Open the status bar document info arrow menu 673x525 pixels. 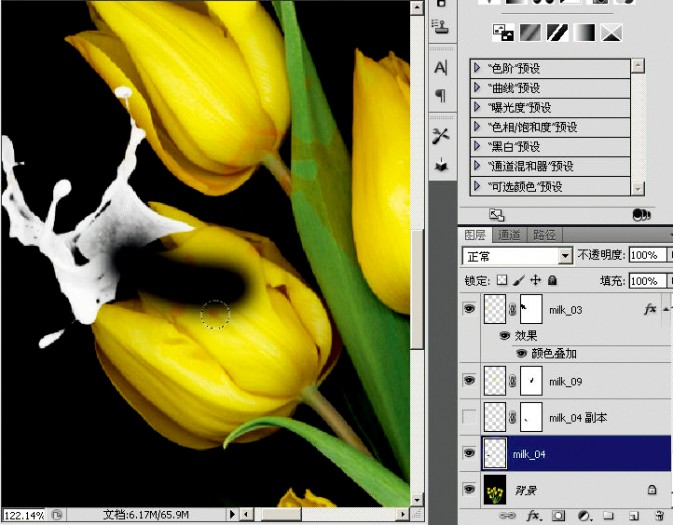pyautogui.click(x=232, y=514)
